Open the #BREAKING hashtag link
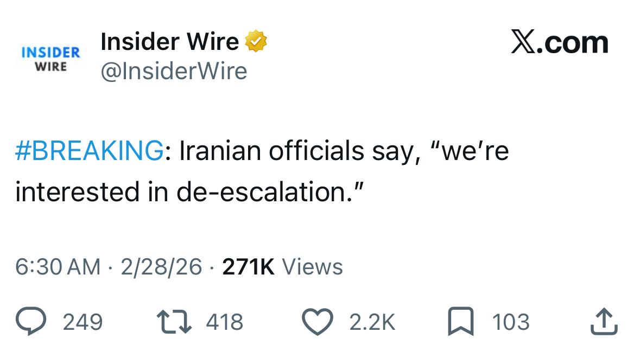 [89, 150]
